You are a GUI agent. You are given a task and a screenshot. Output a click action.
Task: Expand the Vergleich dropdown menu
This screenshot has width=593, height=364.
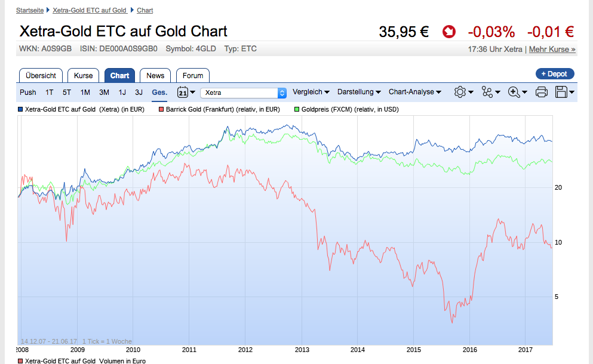pyautogui.click(x=311, y=92)
